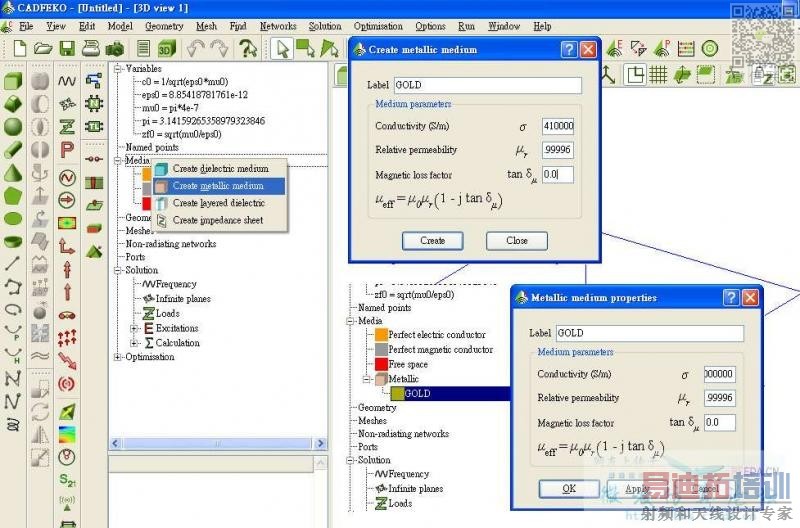
Task: Click the help question button in Create metallic medium
Action: click(569, 49)
